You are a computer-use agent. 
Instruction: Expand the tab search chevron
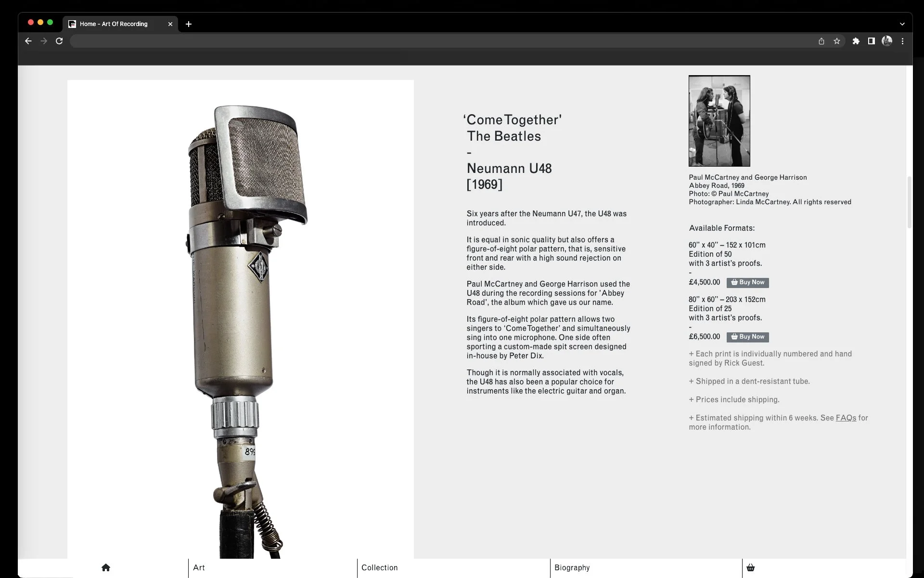902,24
